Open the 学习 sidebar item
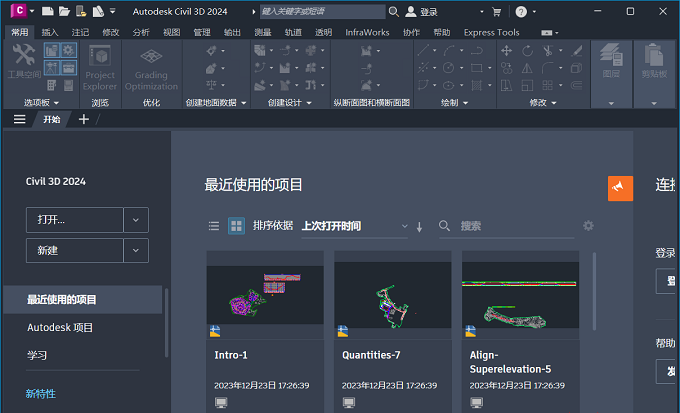 [x=37, y=355]
